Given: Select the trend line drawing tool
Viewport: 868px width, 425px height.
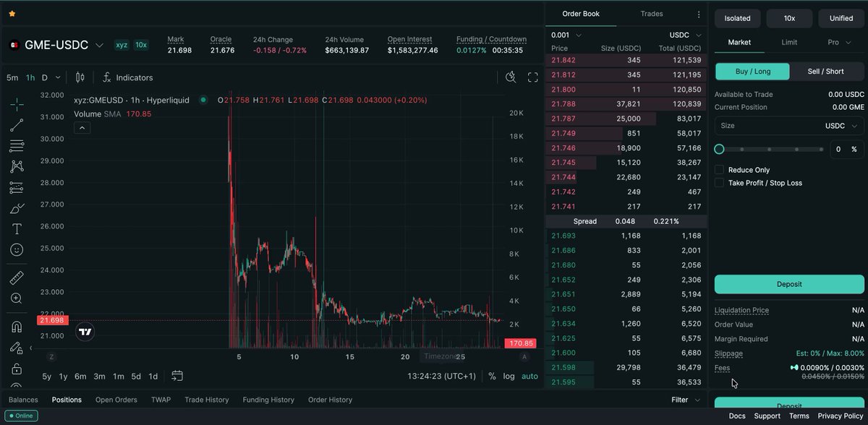Looking at the screenshot, I should click(17, 125).
